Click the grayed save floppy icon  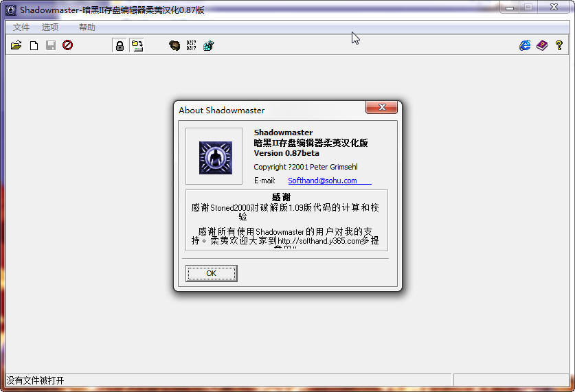[51, 45]
